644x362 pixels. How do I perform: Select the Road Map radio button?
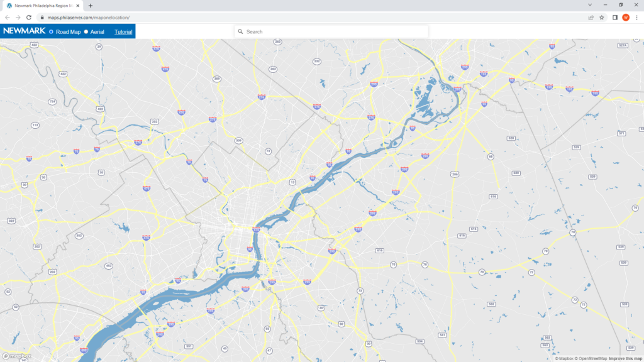point(52,31)
